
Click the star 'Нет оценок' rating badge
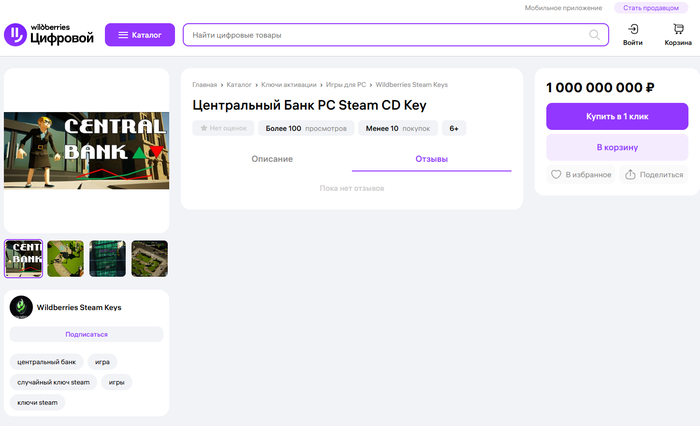point(223,128)
